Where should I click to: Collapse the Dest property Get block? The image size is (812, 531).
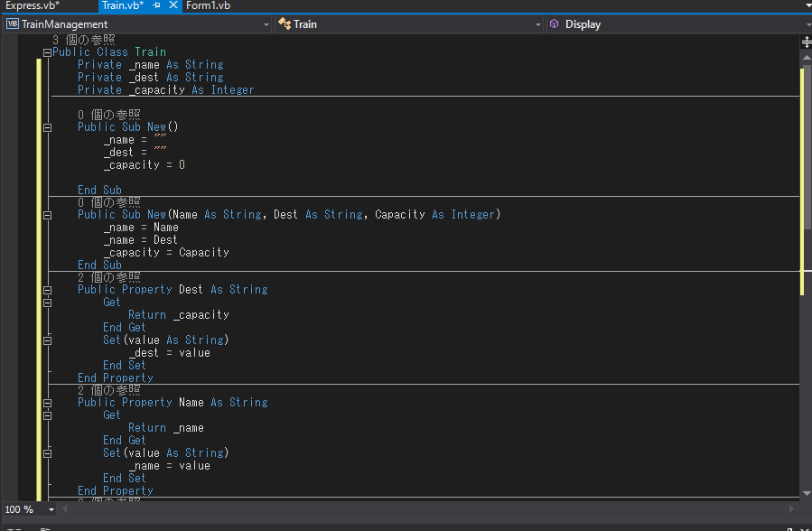[47, 302]
